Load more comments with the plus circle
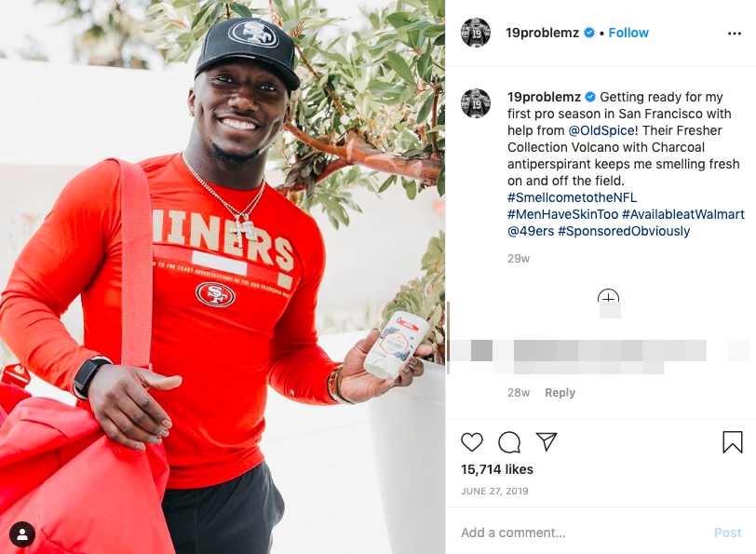Viewport: 756px width, 554px height. (x=609, y=299)
